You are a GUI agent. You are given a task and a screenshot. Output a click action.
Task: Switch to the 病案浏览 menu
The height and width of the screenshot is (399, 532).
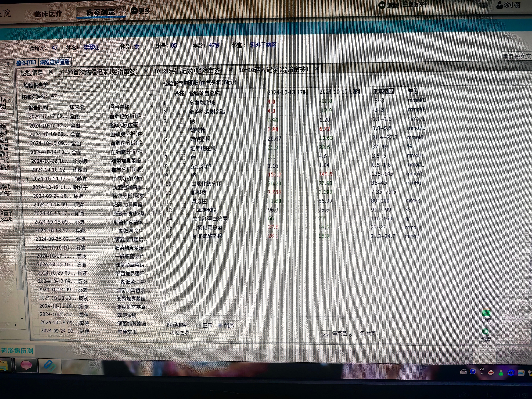pos(101,12)
